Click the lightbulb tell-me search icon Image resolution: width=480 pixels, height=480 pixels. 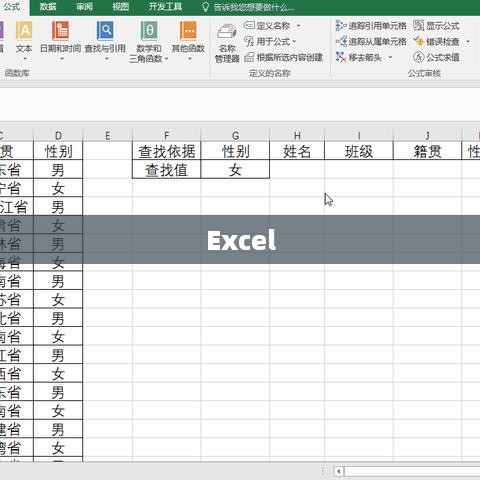click(x=206, y=7)
